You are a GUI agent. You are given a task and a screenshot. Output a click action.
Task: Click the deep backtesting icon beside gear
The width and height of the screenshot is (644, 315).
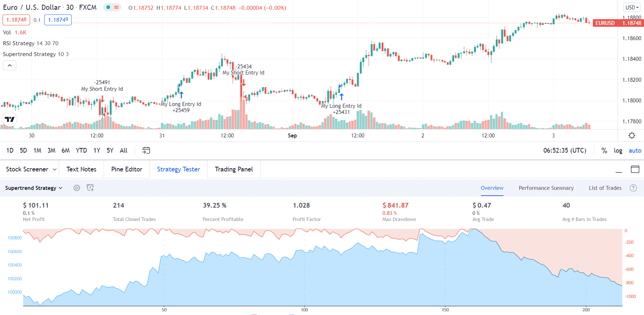click(x=90, y=188)
